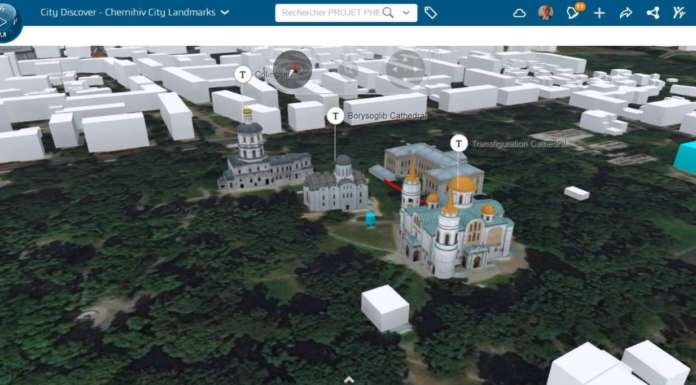Image resolution: width=696 pixels, height=385 pixels.
Task: Click the share arrow icon
Action: tap(626, 13)
